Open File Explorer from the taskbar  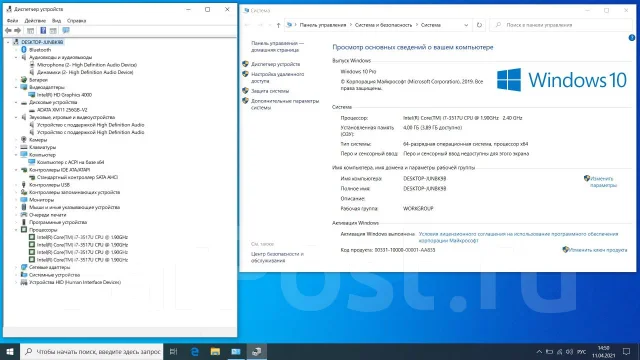215,351
